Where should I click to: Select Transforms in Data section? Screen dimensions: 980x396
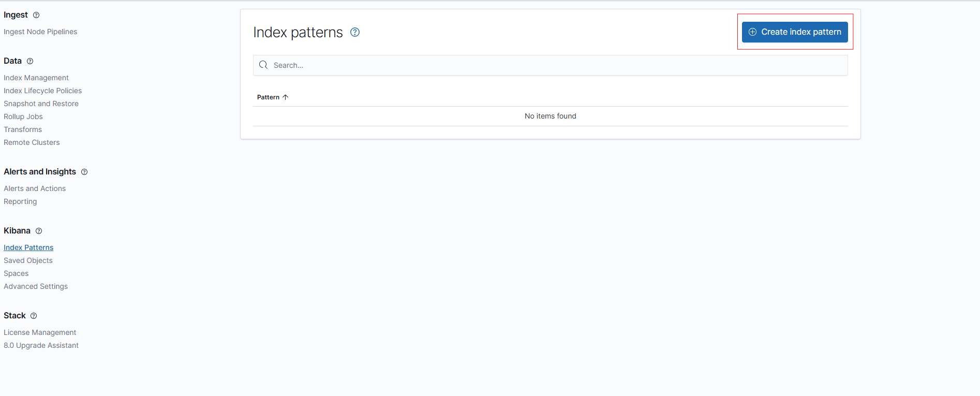23,129
